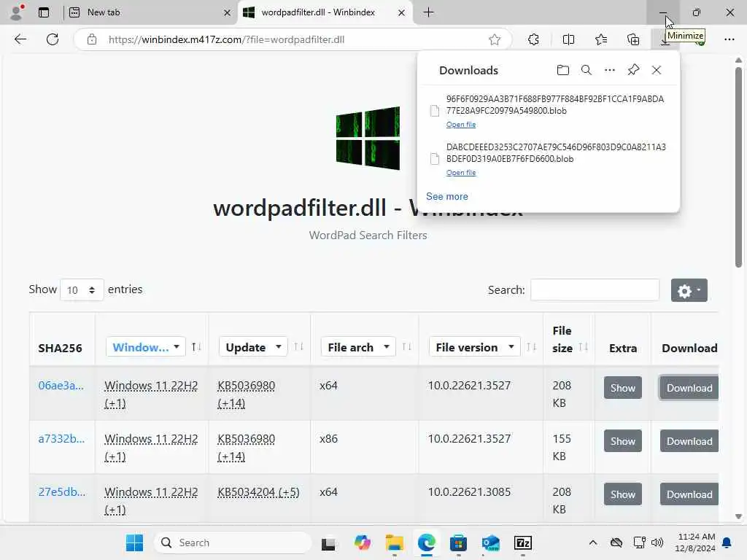
Task: Launch Copilot from taskbar
Action: (362, 542)
